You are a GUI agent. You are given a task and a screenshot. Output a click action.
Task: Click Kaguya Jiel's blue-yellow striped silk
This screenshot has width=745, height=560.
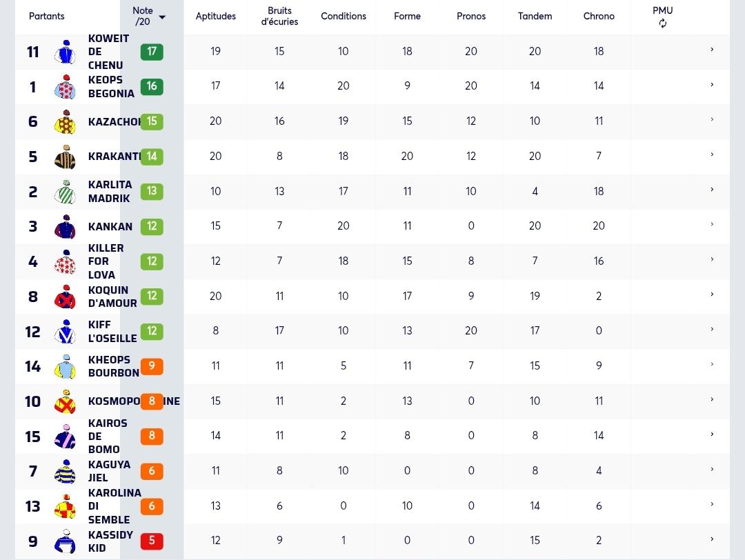(65, 472)
